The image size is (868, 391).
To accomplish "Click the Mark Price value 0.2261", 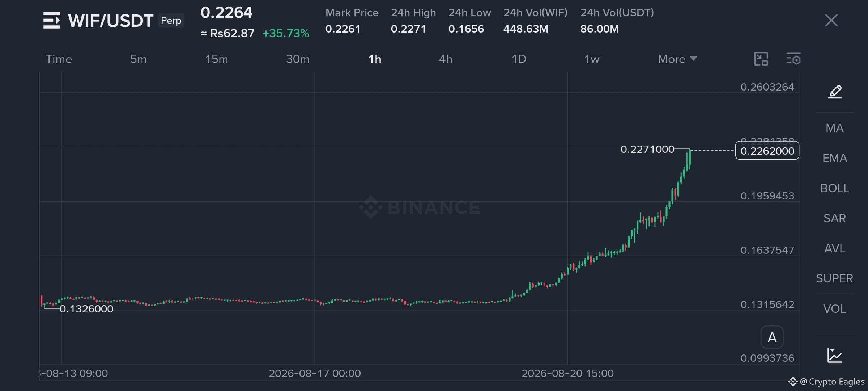I will [343, 29].
